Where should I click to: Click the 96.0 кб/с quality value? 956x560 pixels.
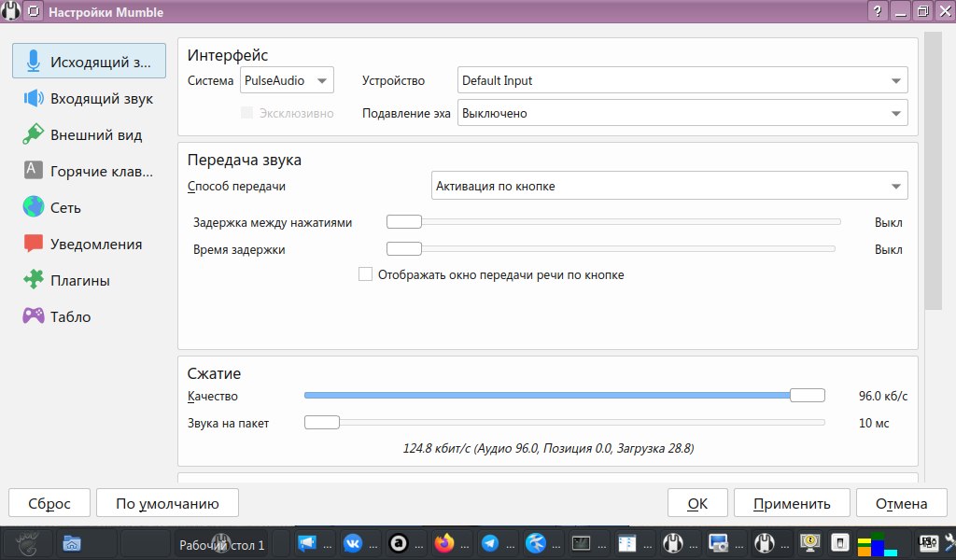click(883, 396)
